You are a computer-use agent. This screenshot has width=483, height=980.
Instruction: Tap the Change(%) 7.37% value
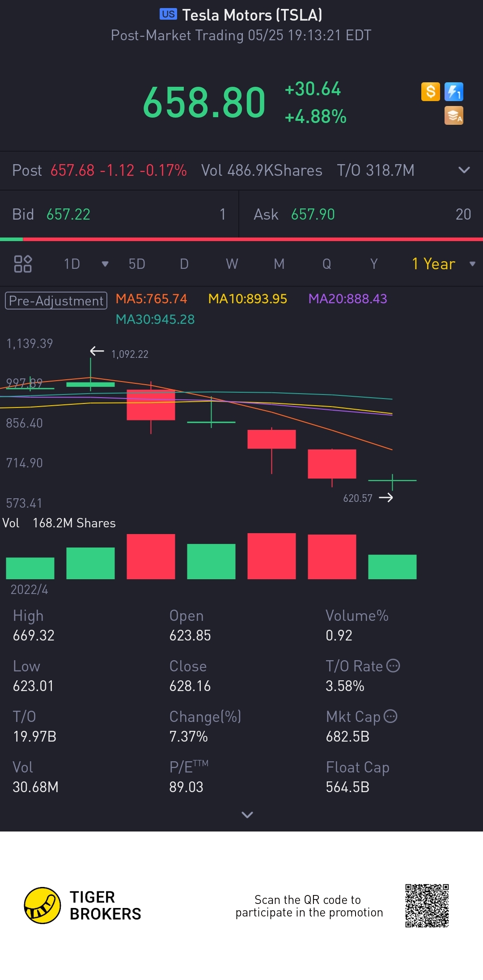click(x=188, y=736)
